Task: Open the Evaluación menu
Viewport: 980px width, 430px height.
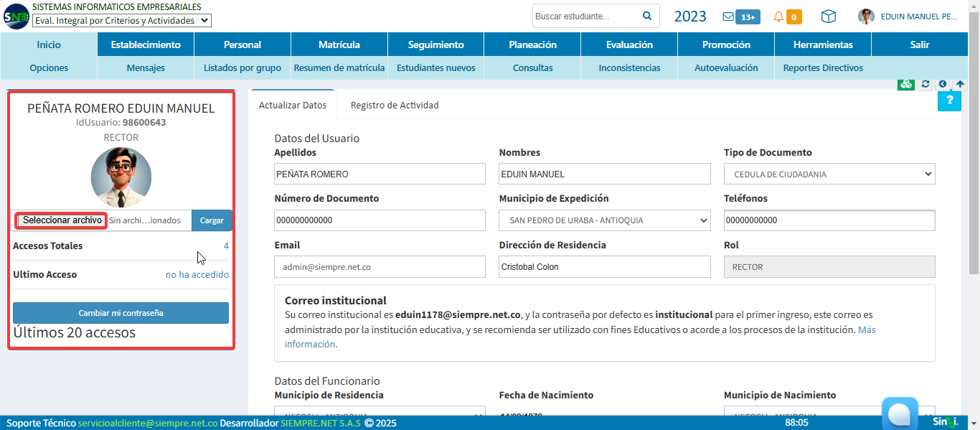Action: coord(629,45)
